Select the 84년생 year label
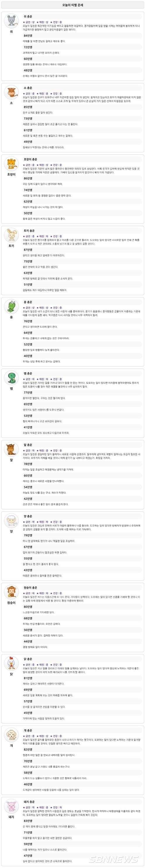This screenshot has height=868, width=146. point(28,36)
